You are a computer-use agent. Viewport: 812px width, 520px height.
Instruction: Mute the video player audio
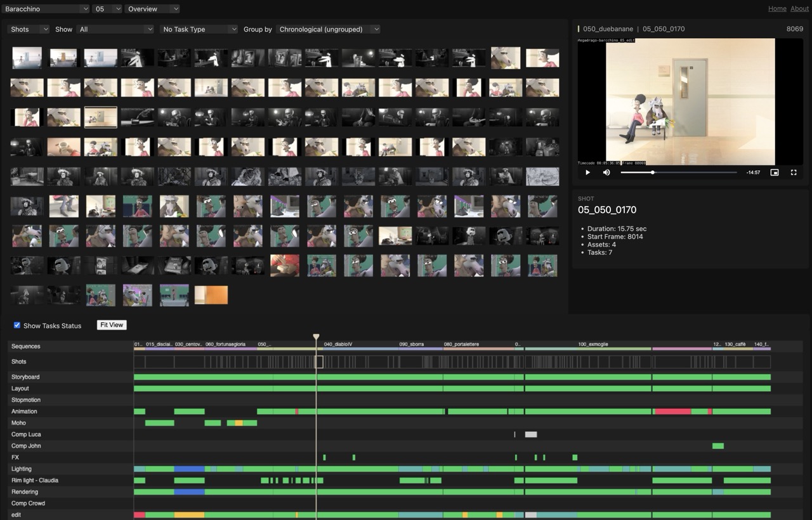[606, 172]
